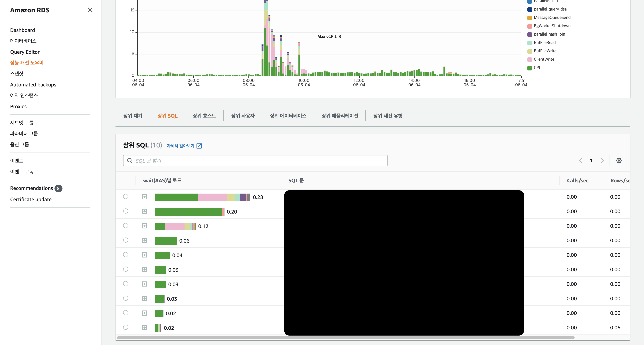
Task: Go to next page arrow in SQL table
Action: (602, 161)
